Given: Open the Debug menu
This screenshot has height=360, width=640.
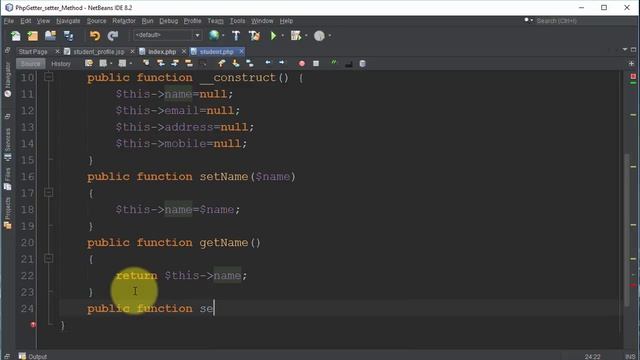Looking at the screenshot, I should [x=169, y=21].
